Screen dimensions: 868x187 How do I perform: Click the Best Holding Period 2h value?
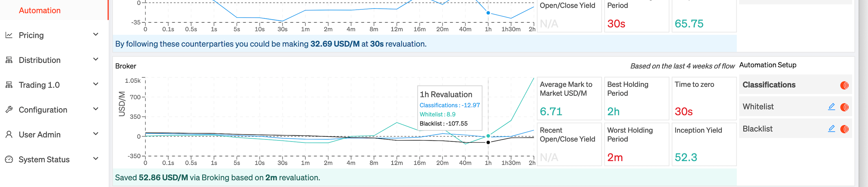tap(613, 112)
